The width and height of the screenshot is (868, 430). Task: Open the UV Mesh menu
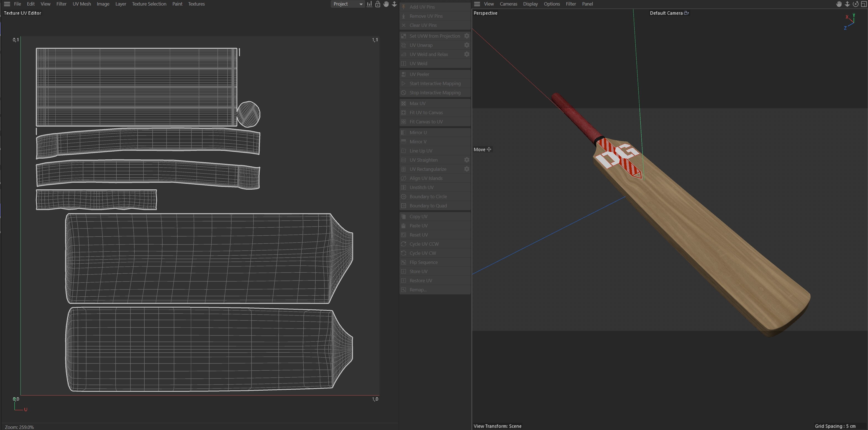pos(82,4)
